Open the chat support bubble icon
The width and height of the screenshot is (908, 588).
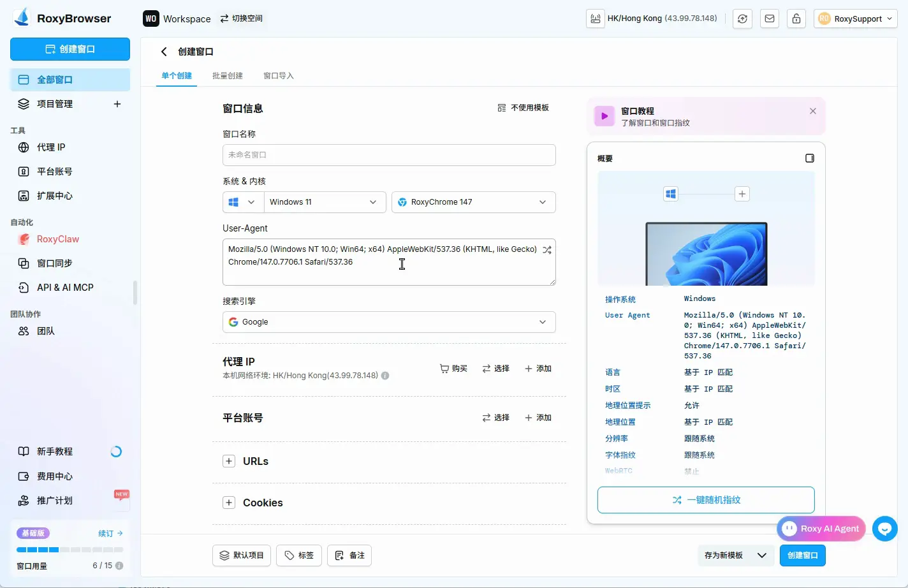tap(885, 529)
